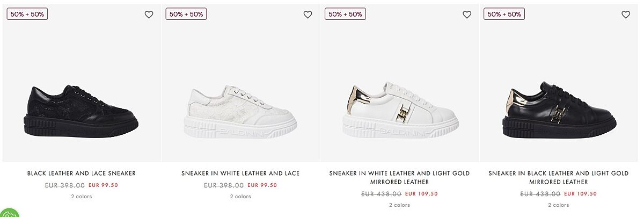Add white light gold sneaker to wishlist
The image size is (644, 217).
[467, 15]
